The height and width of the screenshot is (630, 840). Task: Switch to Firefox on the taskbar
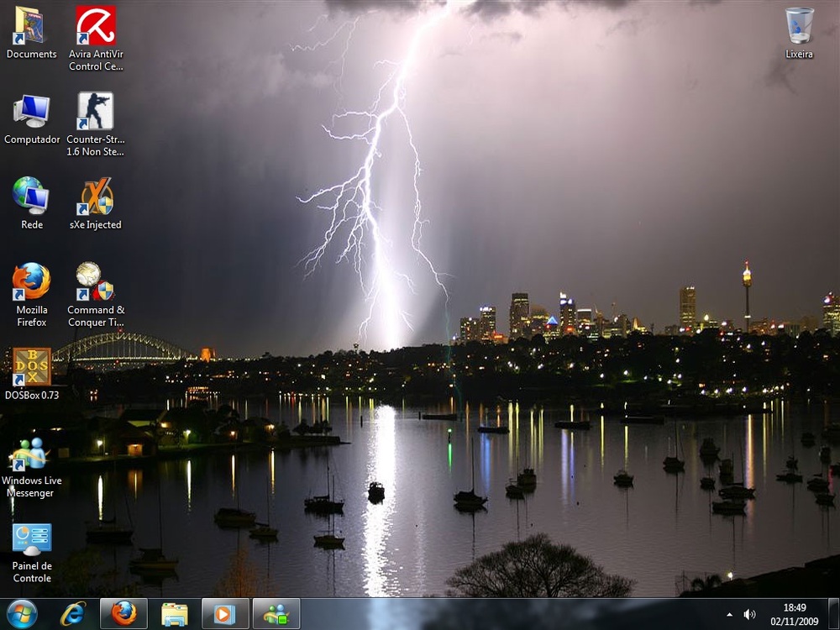click(x=123, y=614)
